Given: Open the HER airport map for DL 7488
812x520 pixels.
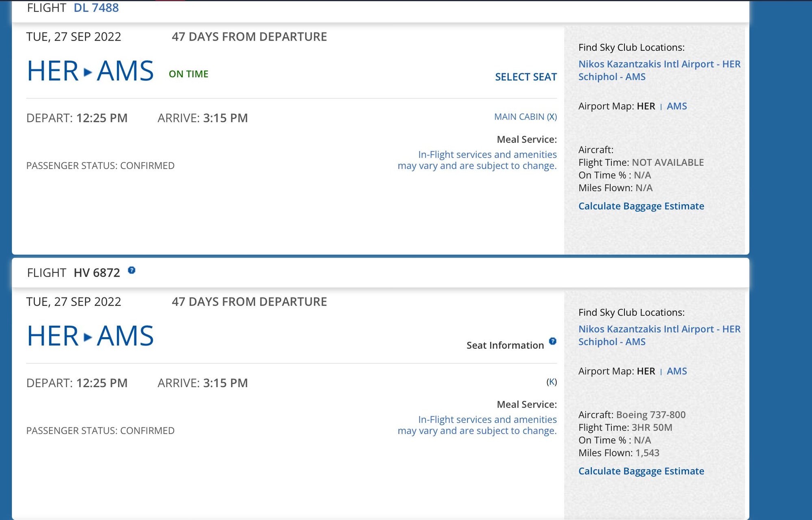Looking at the screenshot, I should pos(646,106).
